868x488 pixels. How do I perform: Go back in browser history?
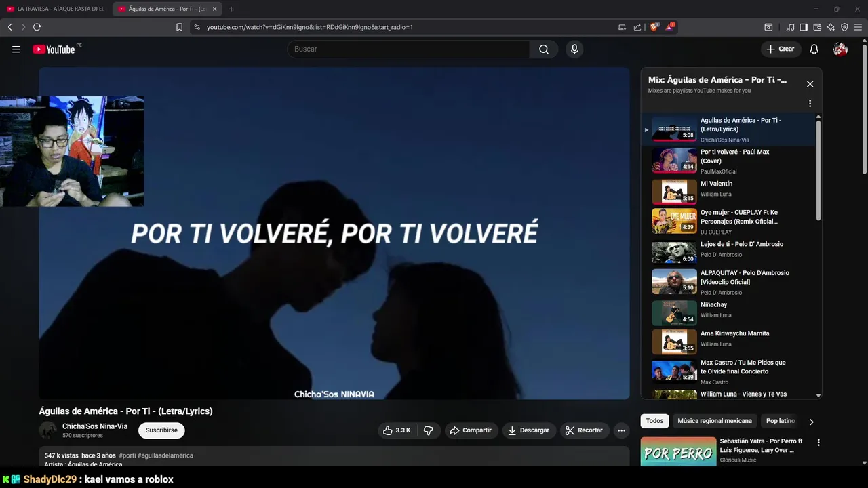click(x=10, y=27)
